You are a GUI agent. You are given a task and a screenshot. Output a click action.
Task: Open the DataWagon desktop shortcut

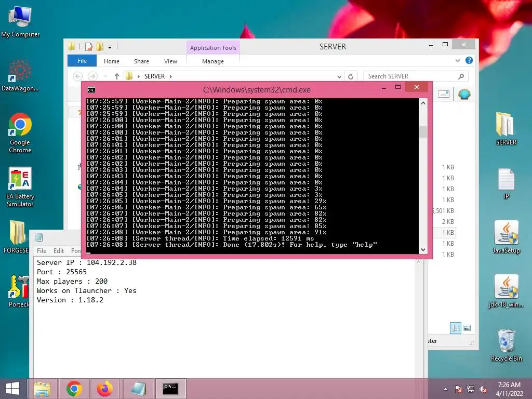click(20, 75)
